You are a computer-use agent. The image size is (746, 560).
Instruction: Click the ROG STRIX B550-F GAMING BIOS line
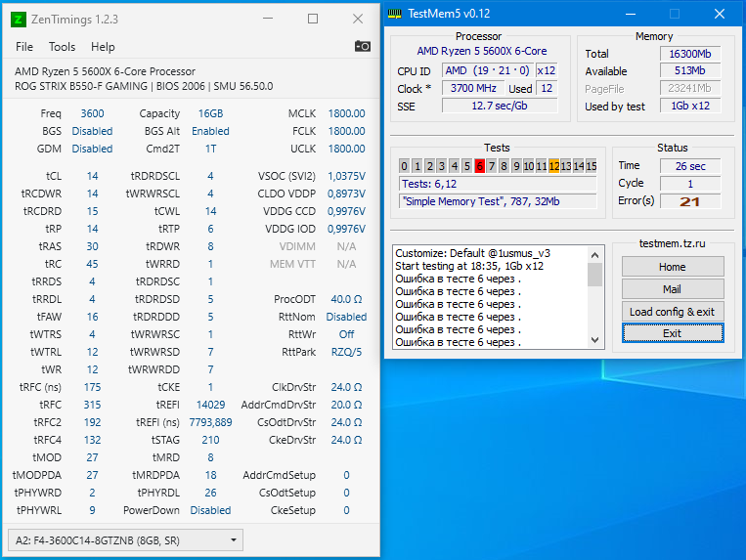click(x=144, y=86)
